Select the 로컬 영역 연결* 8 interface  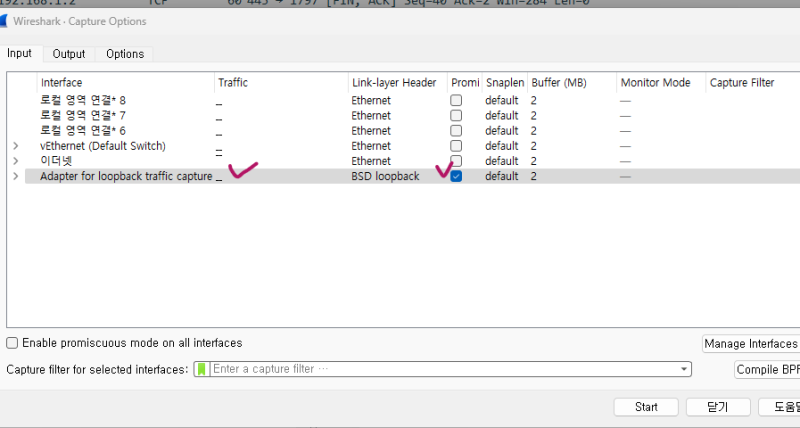click(x=83, y=100)
